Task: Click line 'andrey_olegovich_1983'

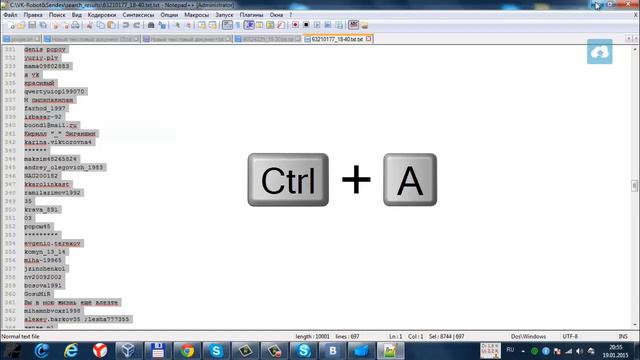Action: (x=64, y=167)
